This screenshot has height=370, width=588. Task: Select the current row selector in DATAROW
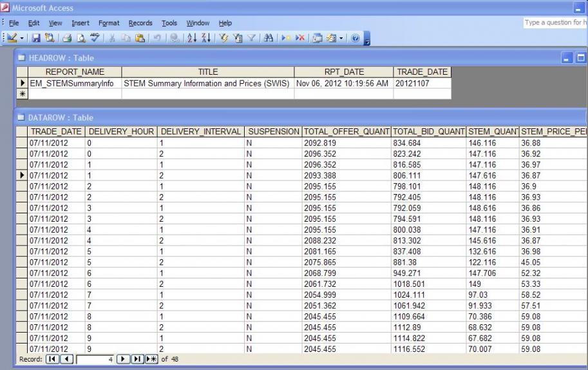22,175
